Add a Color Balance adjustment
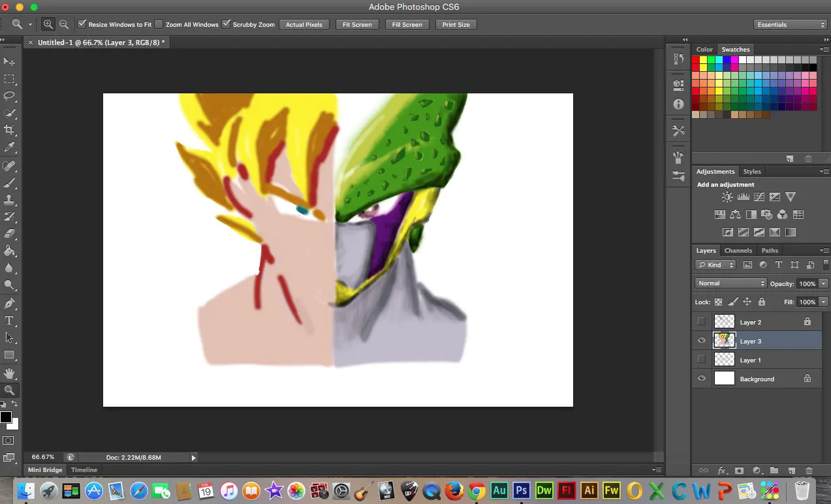This screenshot has width=831, height=504. pyautogui.click(x=736, y=214)
